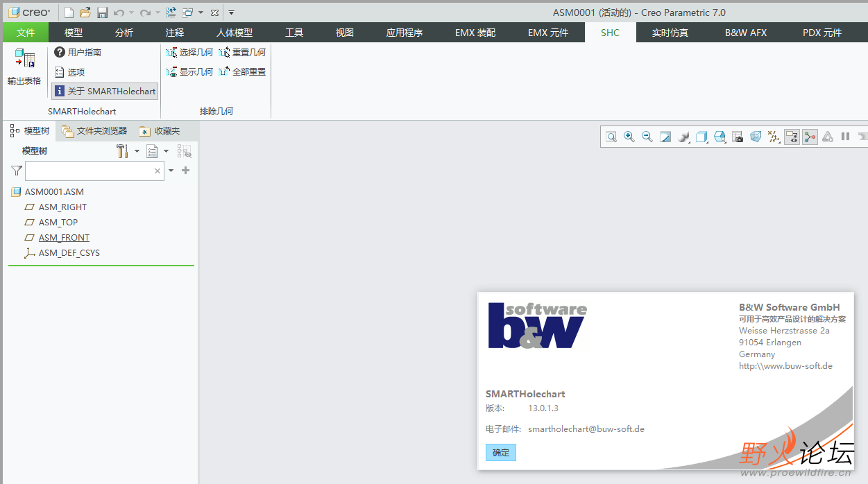Image resolution: width=868 pixels, height=484 pixels.
Task: Expand the Windows list dropdown arrow
Action: pyautogui.click(x=201, y=12)
